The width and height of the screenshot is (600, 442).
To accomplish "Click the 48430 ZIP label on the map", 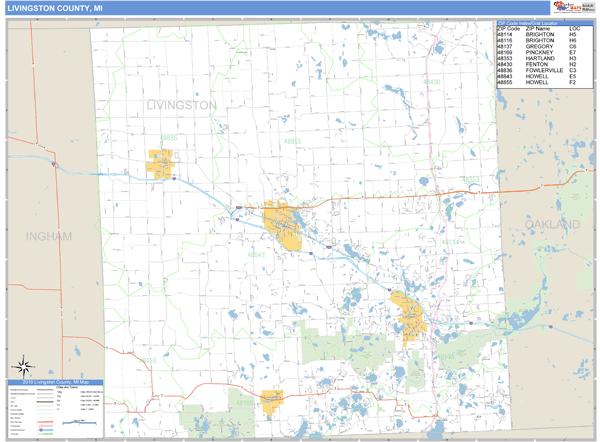I will (x=430, y=81).
